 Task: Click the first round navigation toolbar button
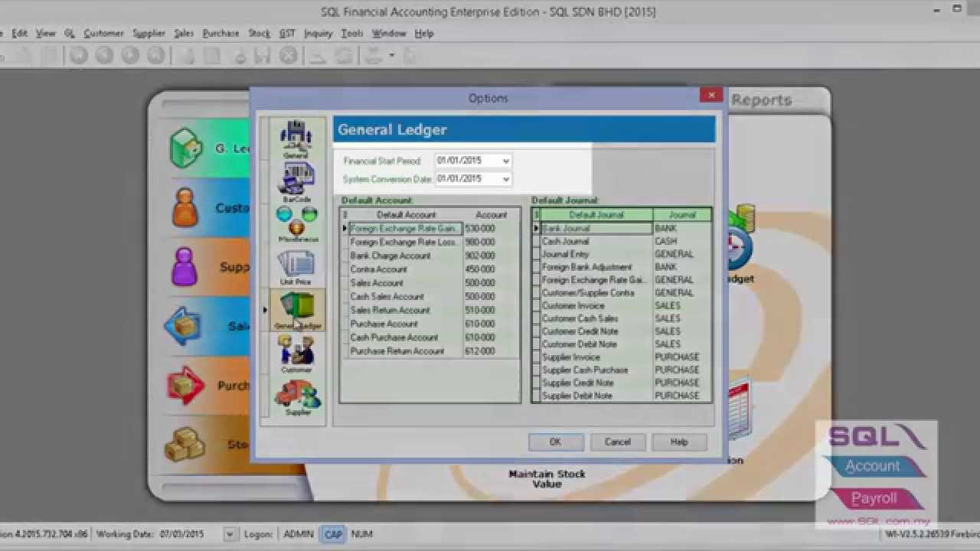click(78, 55)
